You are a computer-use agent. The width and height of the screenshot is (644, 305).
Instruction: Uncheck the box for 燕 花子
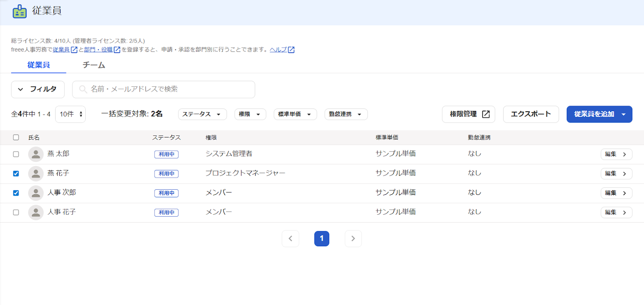coord(16,174)
